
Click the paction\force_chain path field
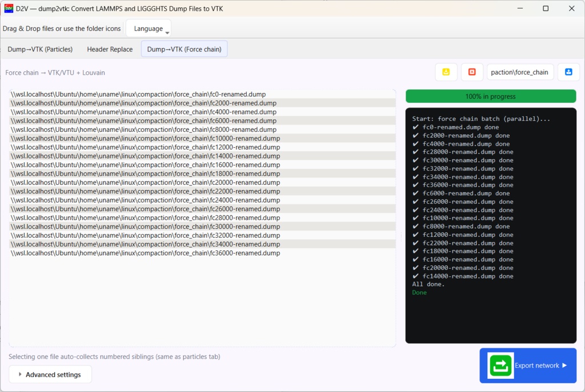[x=520, y=72]
